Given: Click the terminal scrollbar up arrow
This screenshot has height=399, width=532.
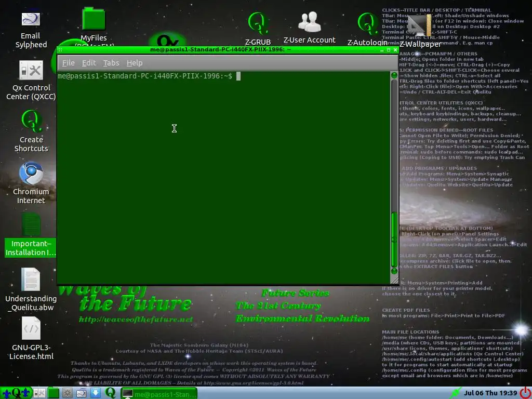Looking at the screenshot, I should [x=394, y=75].
